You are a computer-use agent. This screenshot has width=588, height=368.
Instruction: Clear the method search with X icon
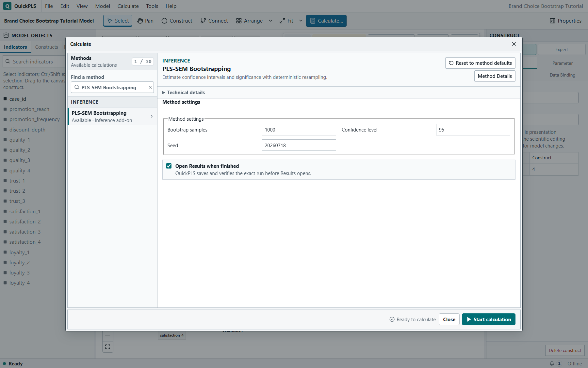150,87
